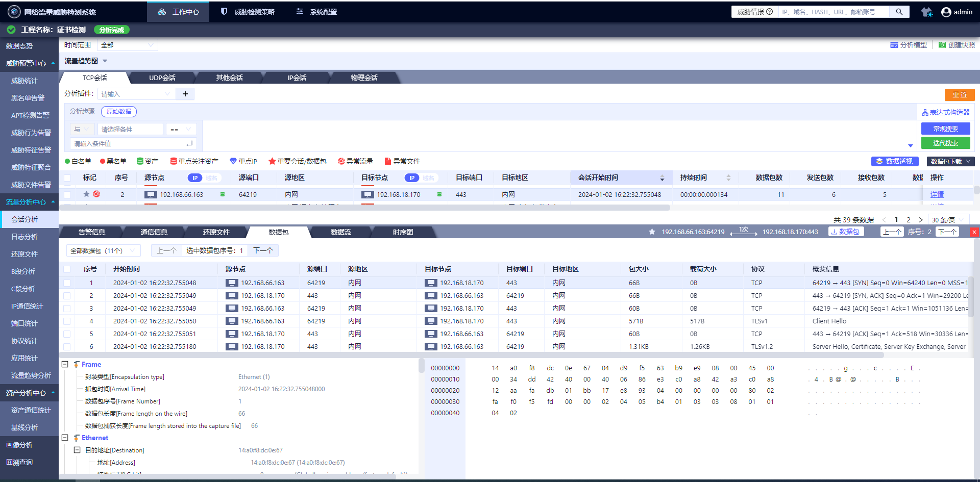The height and width of the screenshot is (482, 980).
Task: Click the admin user avatar icon
Action: (x=946, y=12)
